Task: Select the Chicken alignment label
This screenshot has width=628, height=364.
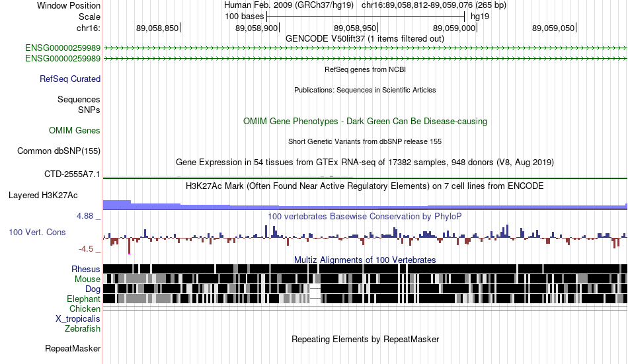Action: click(x=85, y=309)
